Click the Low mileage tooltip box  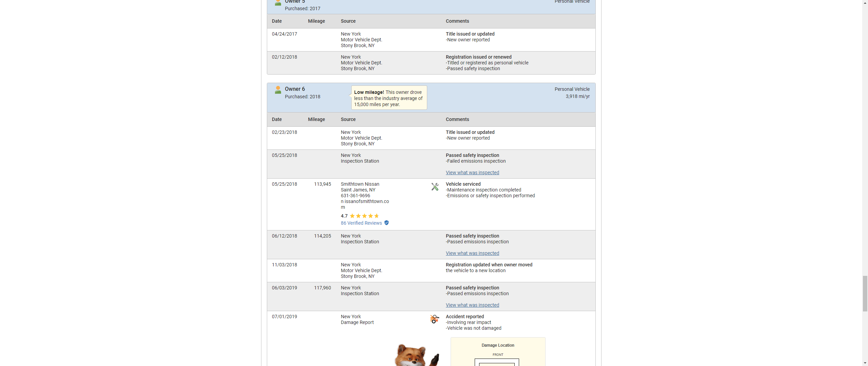click(x=389, y=98)
